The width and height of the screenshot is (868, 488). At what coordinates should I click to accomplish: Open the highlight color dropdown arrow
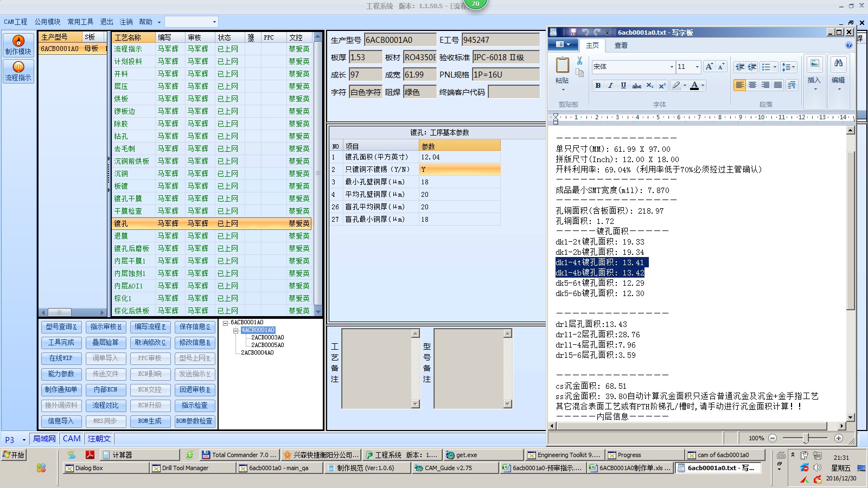pos(685,86)
